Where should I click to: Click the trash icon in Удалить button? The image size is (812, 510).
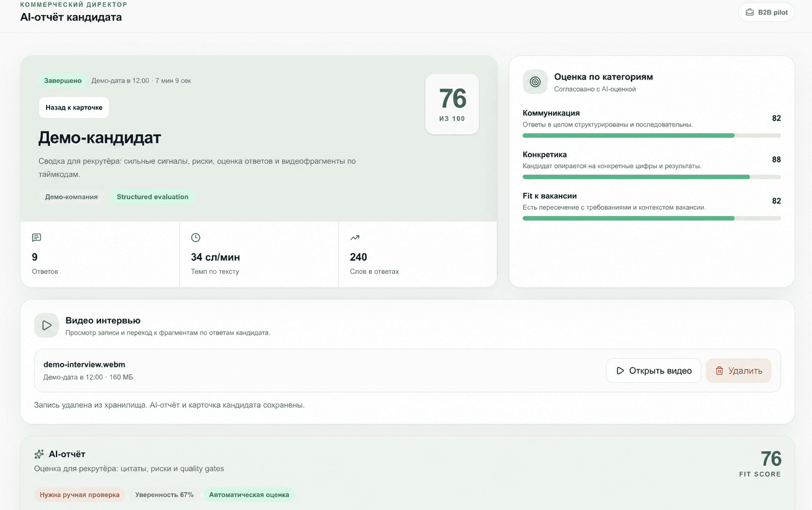click(720, 370)
